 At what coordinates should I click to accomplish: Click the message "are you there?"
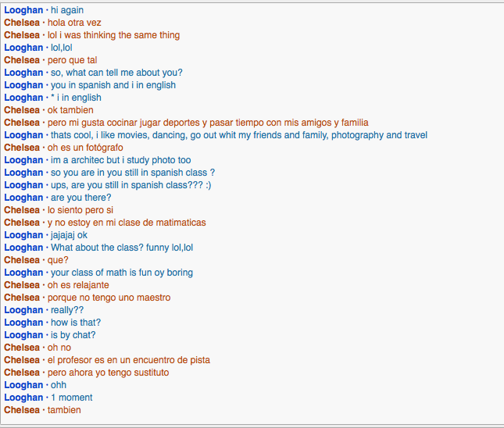(x=80, y=198)
